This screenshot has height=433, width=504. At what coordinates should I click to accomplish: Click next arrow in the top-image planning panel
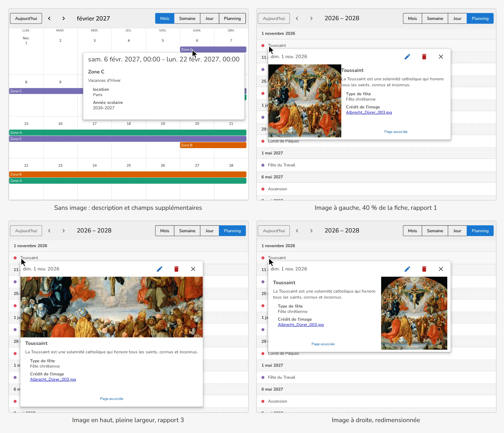[x=63, y=231]
